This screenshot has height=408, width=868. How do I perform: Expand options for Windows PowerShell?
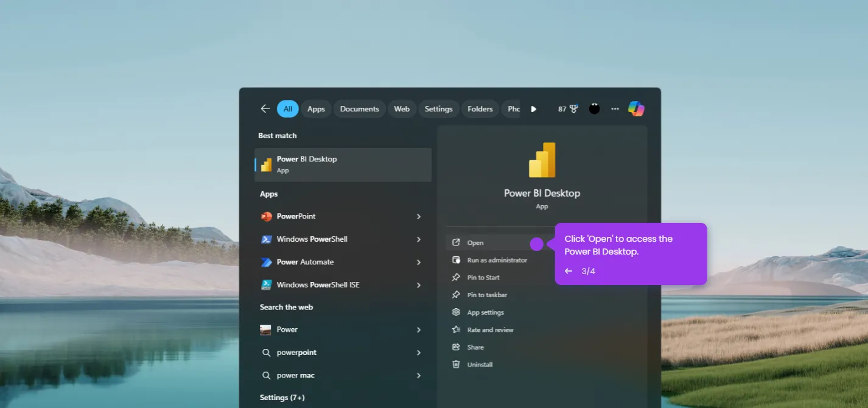point(419,239)
